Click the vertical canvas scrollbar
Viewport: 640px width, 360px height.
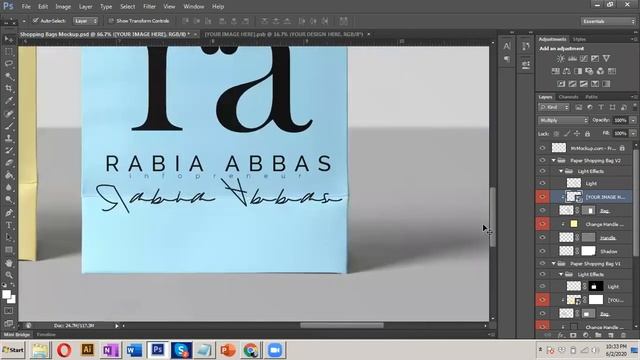pyautogui.click(x=493, y=217)
